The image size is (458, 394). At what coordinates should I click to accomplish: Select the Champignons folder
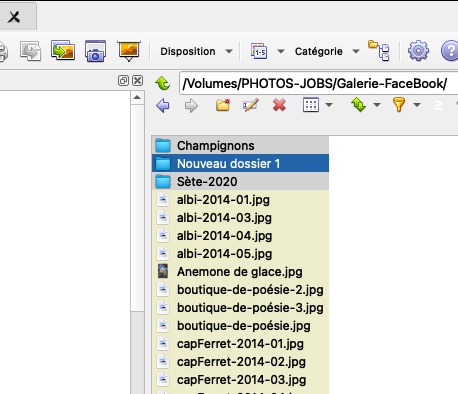(x=240, y=145)
